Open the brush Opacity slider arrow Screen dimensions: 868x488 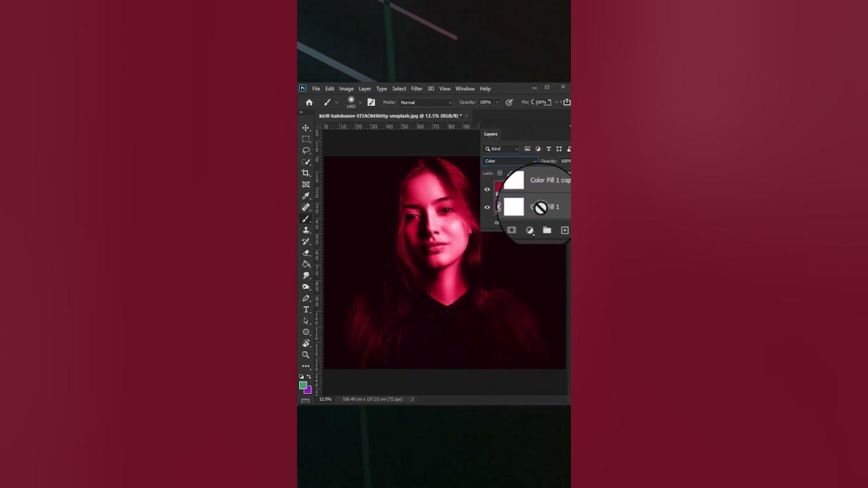point(497,102)
